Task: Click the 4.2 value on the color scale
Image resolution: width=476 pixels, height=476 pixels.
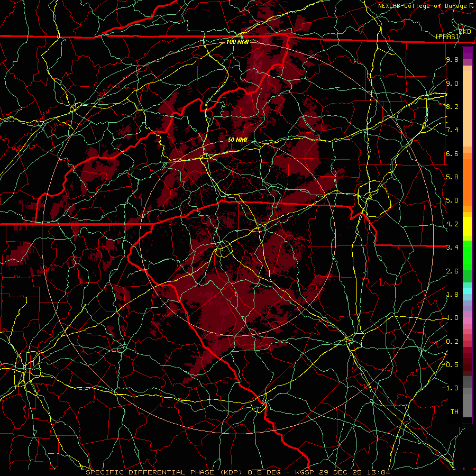Action: point(452,224)
